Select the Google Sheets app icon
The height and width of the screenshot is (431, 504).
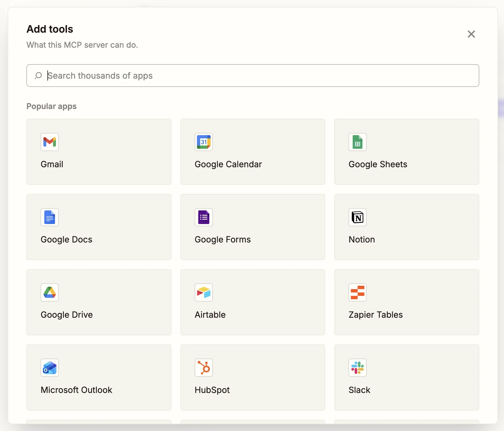pyautogui.click(x=358, y=142)
